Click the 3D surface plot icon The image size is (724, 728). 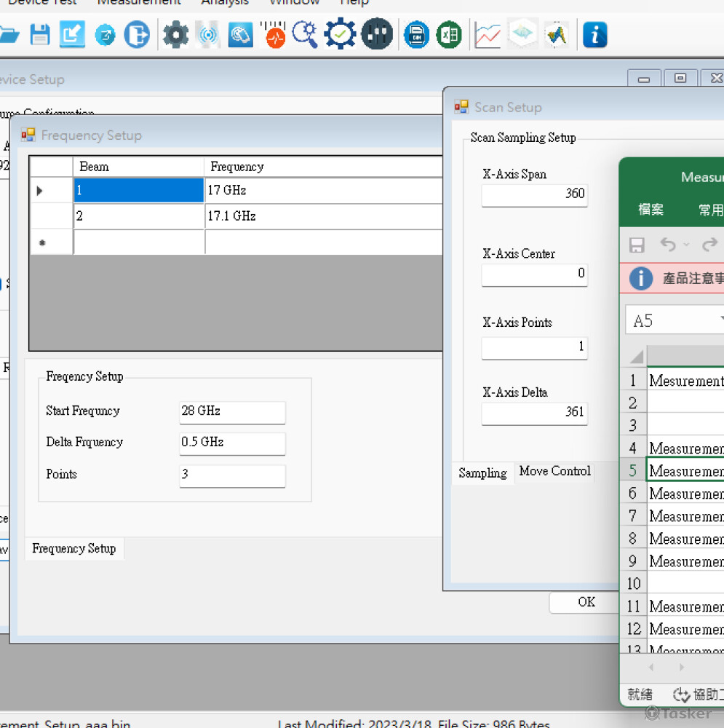coord(522,33)
